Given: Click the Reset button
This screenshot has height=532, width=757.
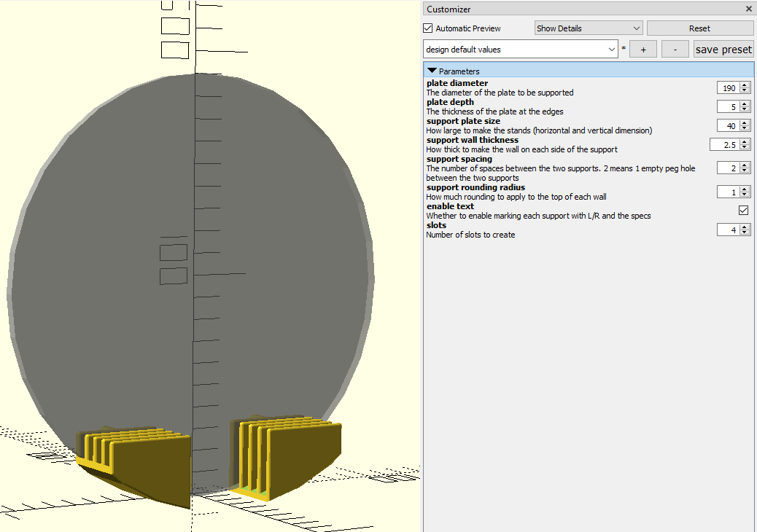Looking at the screenshot, I should click(699, 27).
